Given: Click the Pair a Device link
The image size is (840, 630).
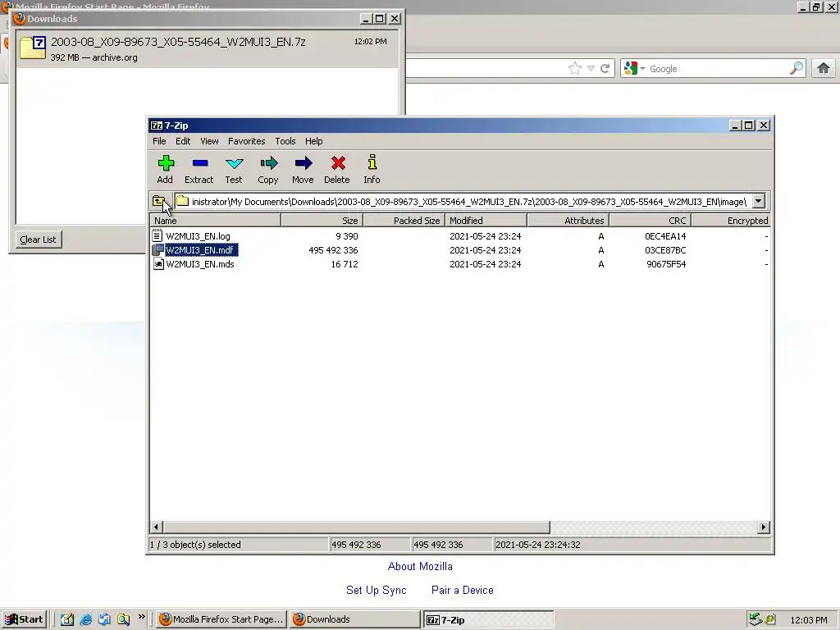Looking at the screenshot, I should [x=463, y=590].
